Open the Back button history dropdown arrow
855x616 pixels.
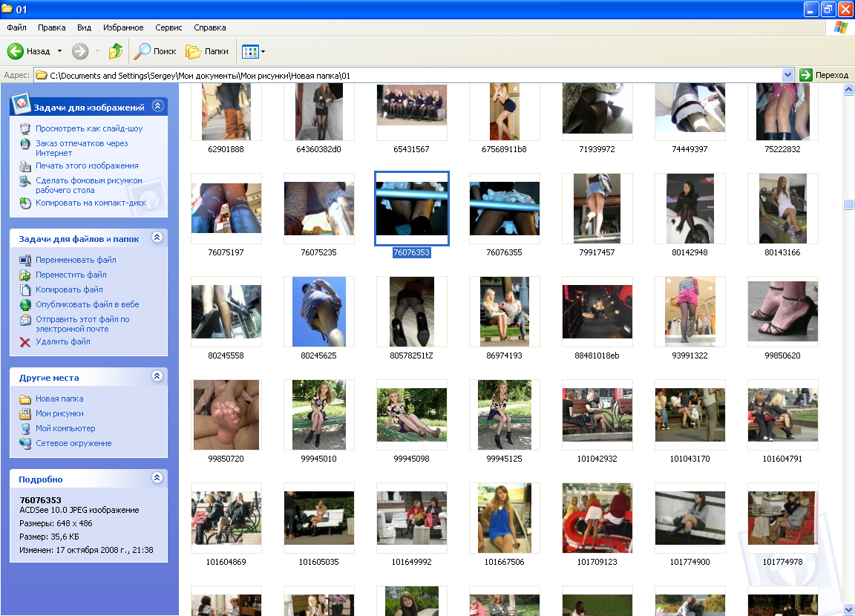click(x=59, y=51)
